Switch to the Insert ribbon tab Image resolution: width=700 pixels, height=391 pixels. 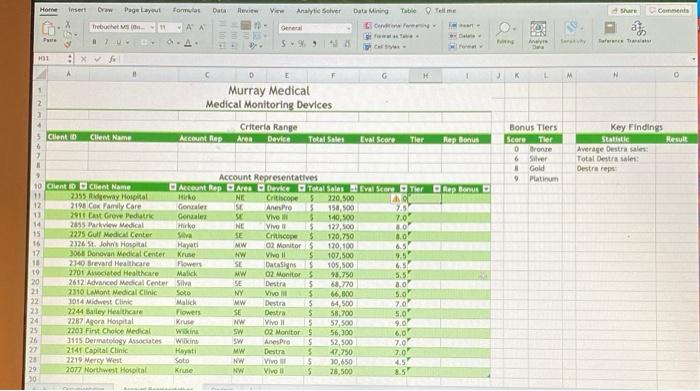pyautogui.click(x=77, y=9)
